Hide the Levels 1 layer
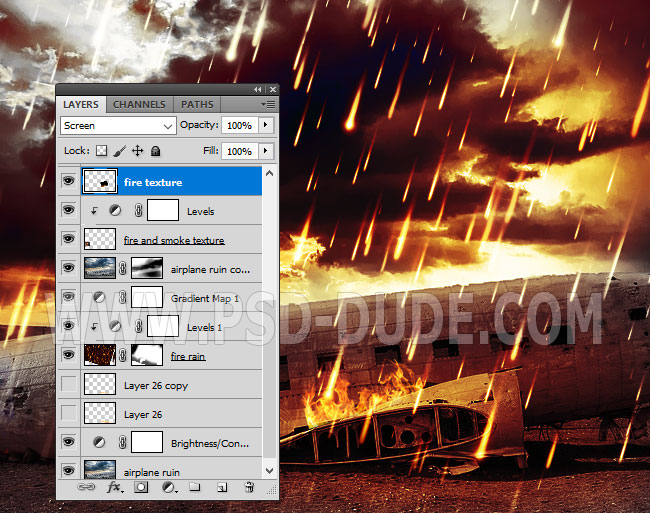Image resolution: width=650 pixels, height=513 pixels. tap(68, 326)
